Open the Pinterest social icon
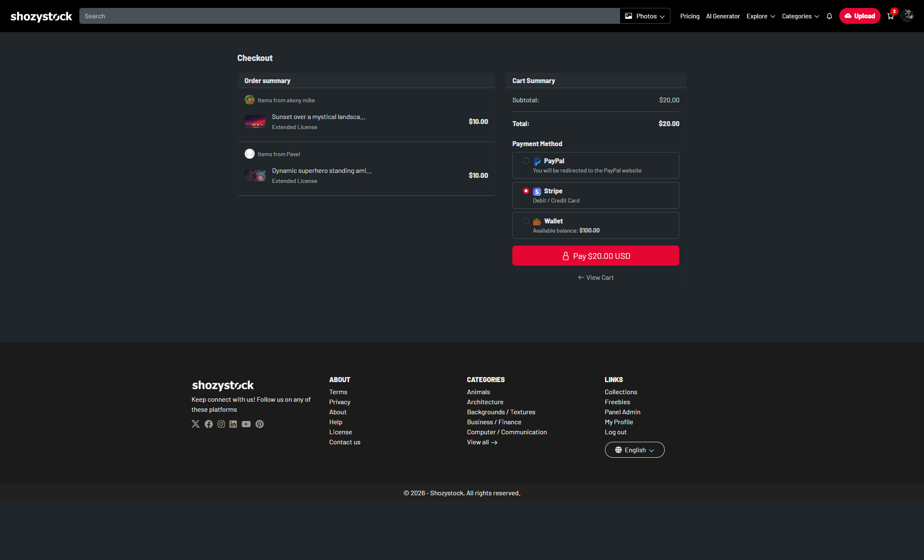Image resolution: width=924 pixels, height=560 pixels. pos(260,424)
